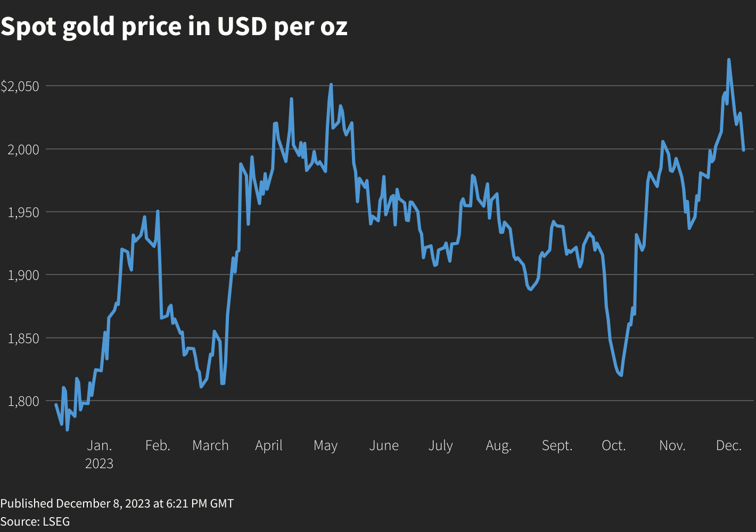Select the June month label

(x=384, y=445)
